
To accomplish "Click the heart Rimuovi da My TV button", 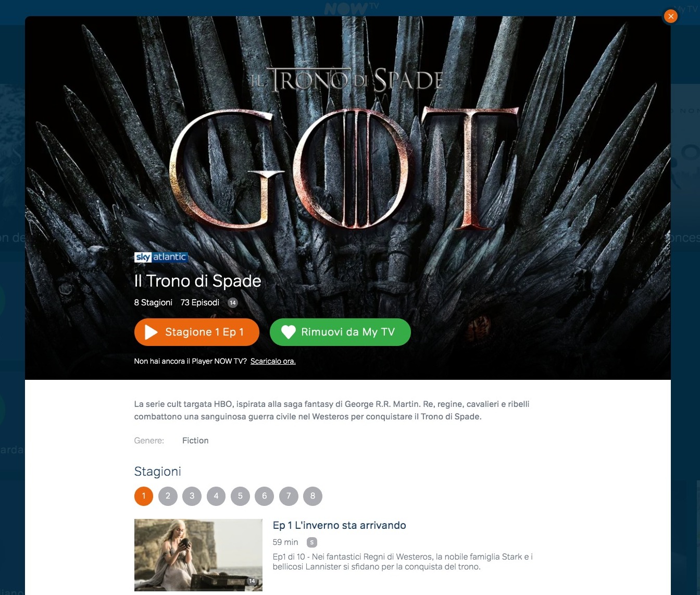I will click(x=340, y=332).
